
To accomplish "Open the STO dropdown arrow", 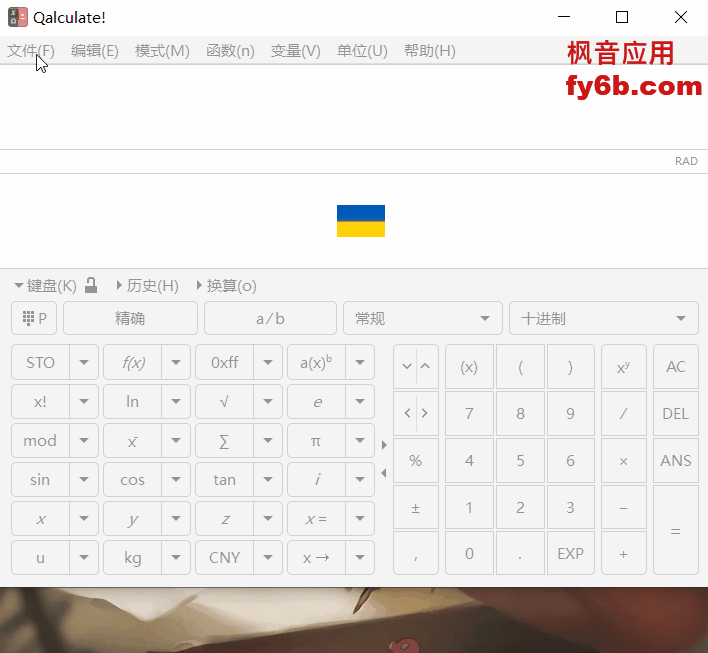I will pos(84,362).
